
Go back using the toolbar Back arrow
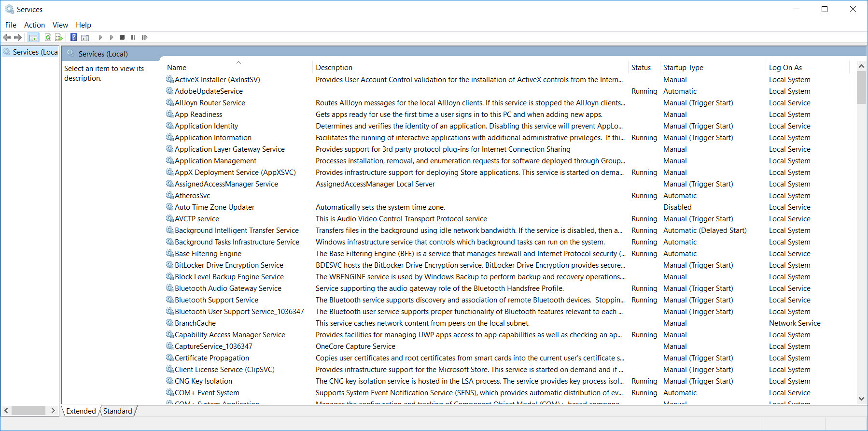(x=7, y=37)
